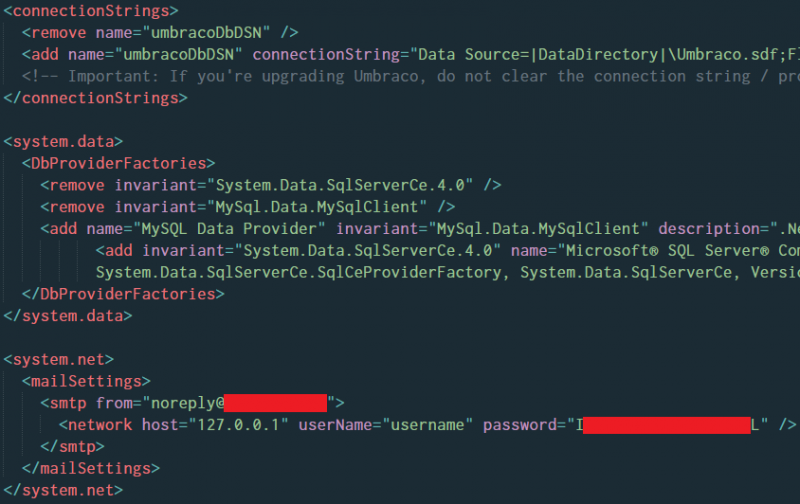Click the remove SqlServerCe.4.0 invariant line

(x=271, y=185)
